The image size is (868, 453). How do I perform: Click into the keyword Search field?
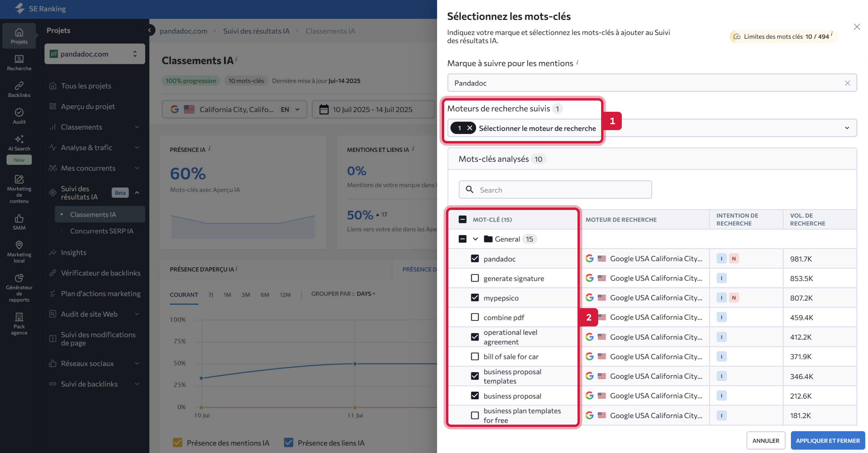(x=555, y=190)
